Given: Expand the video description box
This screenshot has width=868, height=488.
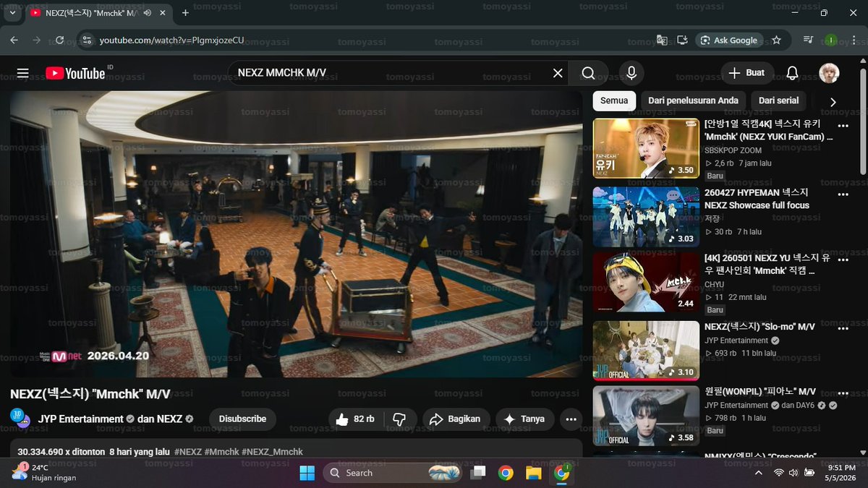Looking at the screenshot, I should (296, 448).
